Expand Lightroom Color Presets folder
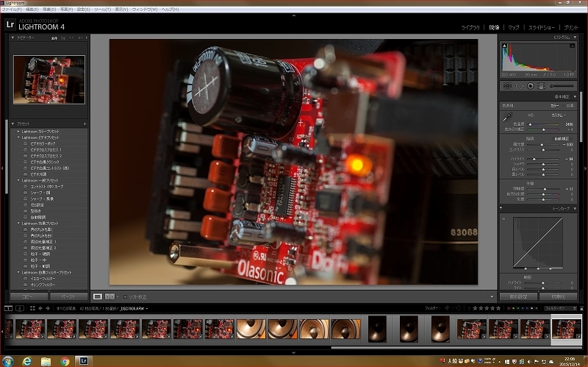 (18, 132)
